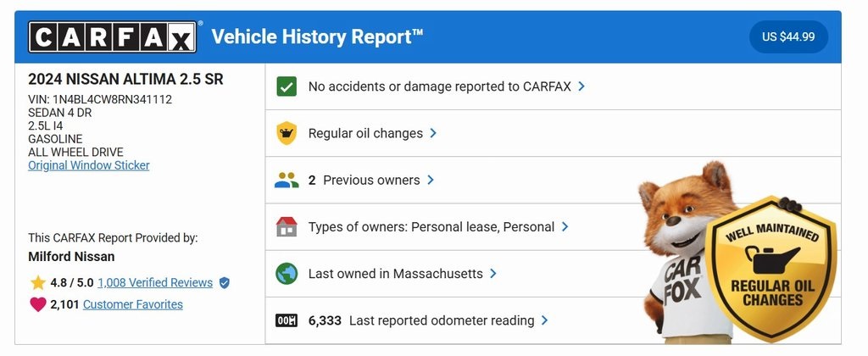Click the CARFAX logo

(113, 37)
